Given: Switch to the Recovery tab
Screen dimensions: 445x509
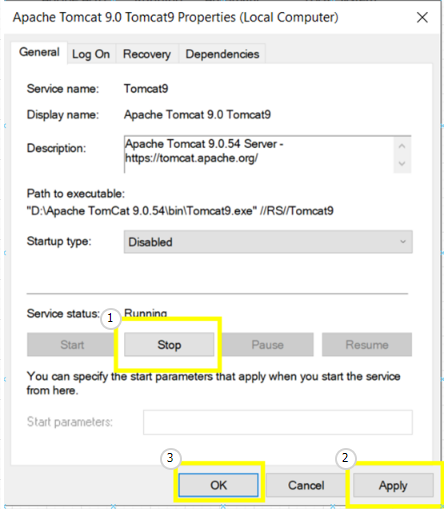Looking at the screenshot, I should point(147,54).
